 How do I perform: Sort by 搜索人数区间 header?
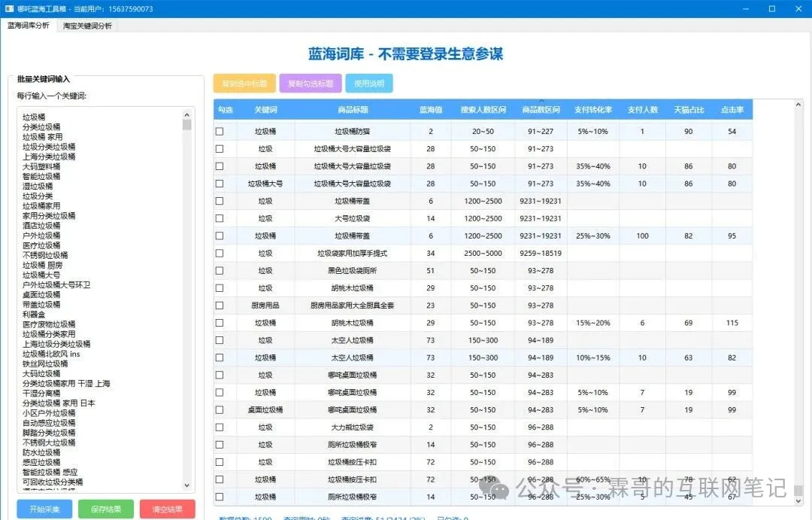point(483,110)
